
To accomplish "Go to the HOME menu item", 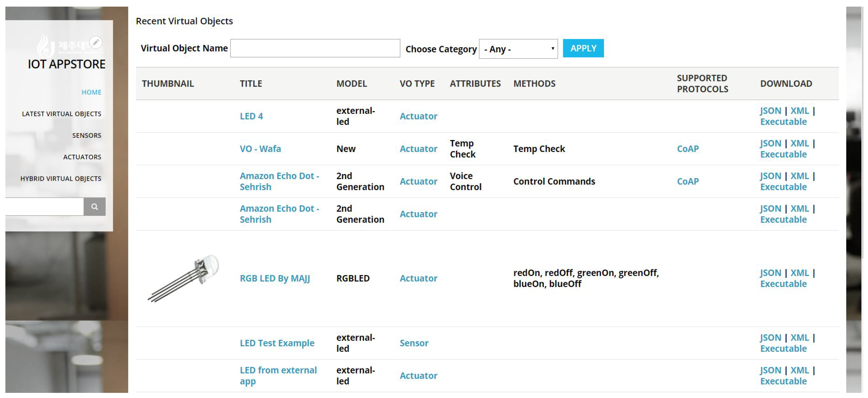I will coord(91,92).
